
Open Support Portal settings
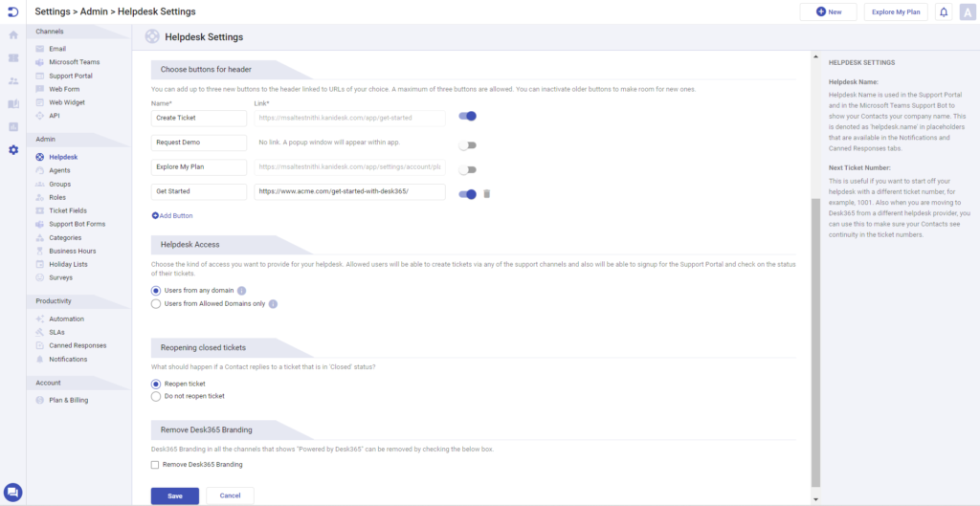tap(70, 76)
